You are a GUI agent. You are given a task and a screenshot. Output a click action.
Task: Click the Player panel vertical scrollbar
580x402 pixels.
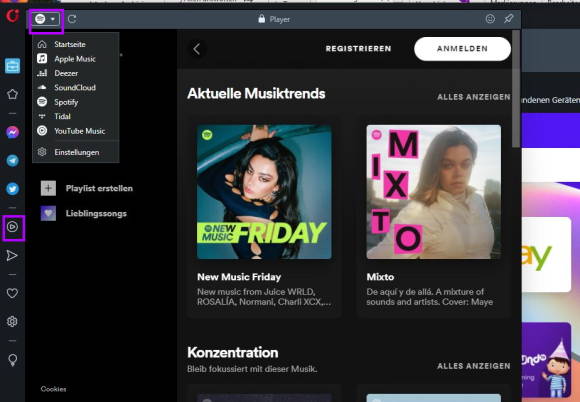coord(516,89)
